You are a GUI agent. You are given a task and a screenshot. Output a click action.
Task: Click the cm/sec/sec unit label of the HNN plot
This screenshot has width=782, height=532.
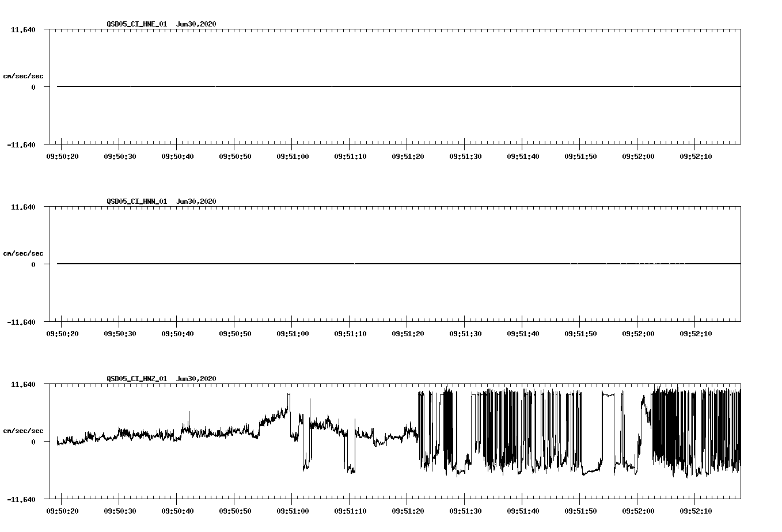[23, 253]
